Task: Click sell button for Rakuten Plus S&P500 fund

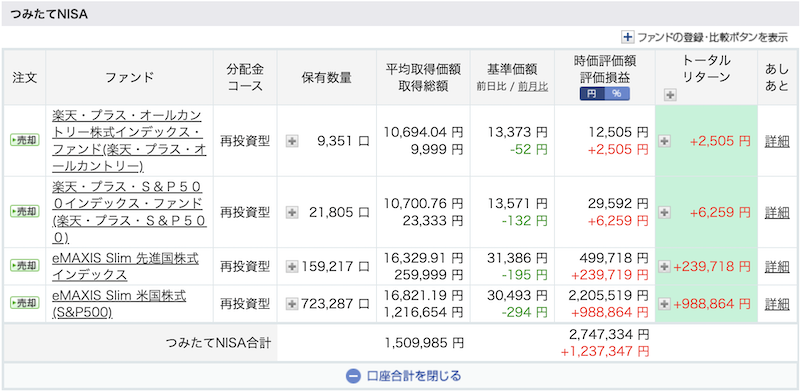Action: [x=24, y=211]
